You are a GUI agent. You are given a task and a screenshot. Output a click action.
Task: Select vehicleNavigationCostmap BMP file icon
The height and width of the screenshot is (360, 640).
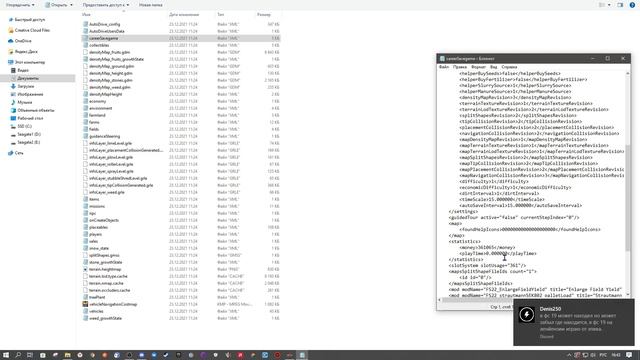(85, 304)
